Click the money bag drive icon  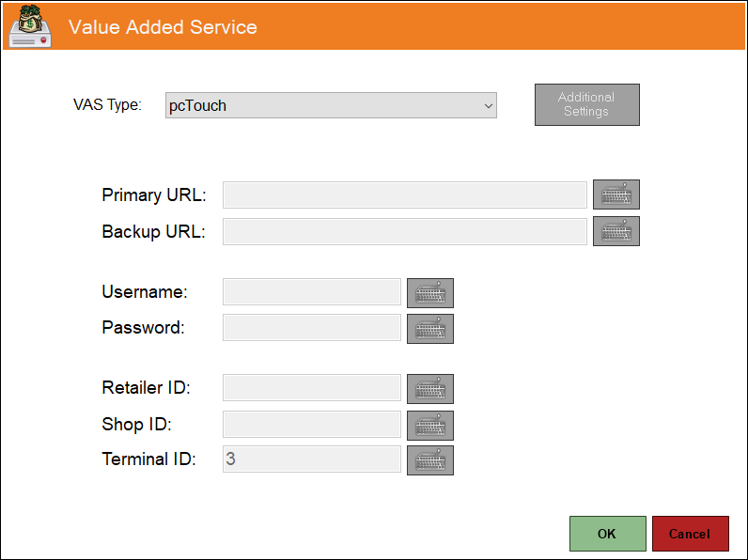30,25
